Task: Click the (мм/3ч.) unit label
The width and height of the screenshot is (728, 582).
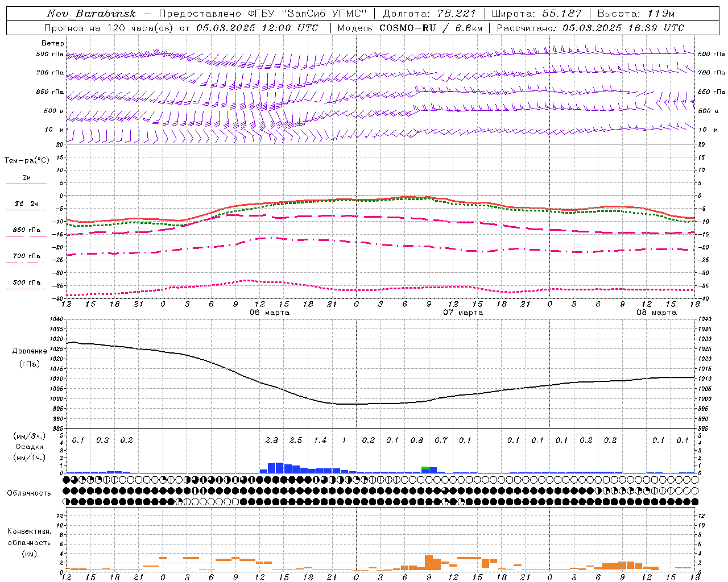Action: pyautogui.click(x=30, y=436)
